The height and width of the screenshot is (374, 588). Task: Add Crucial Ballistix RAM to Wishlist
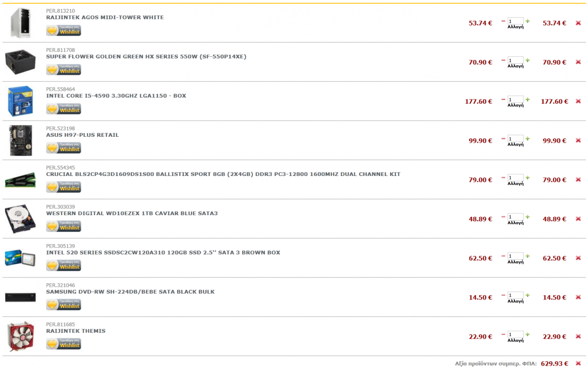coord(64,187)
